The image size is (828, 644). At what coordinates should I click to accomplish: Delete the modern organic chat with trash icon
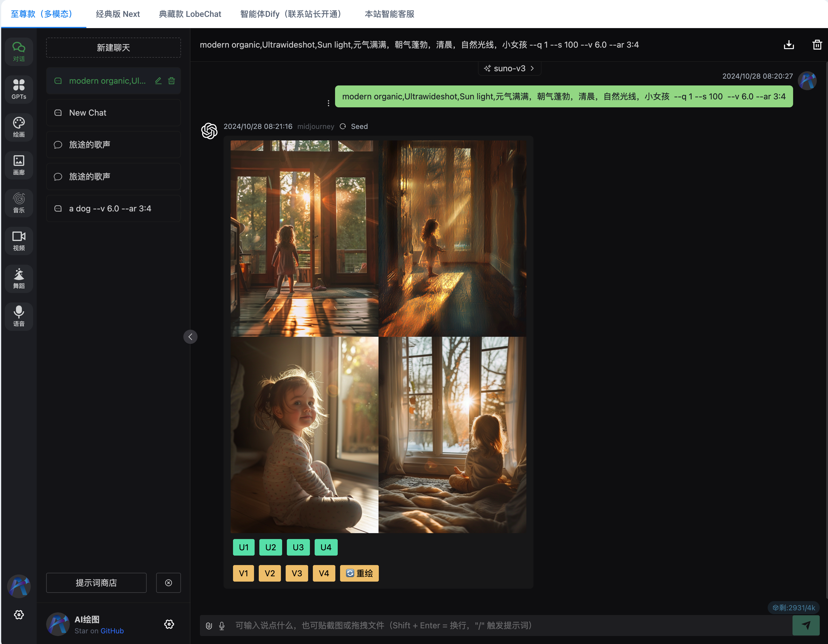[172, 81]
